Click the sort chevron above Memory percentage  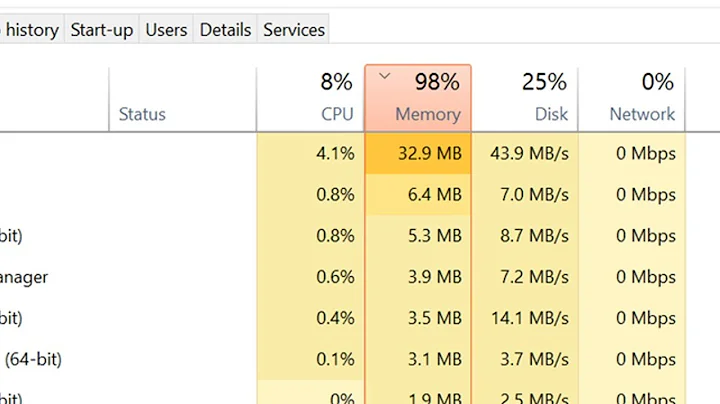pyautogui.click(x=385, y=75)
